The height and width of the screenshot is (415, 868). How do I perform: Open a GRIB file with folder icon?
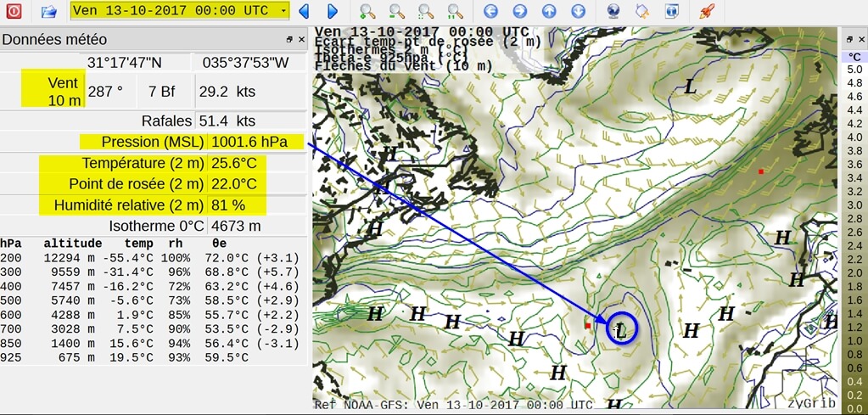coord(49,10)
